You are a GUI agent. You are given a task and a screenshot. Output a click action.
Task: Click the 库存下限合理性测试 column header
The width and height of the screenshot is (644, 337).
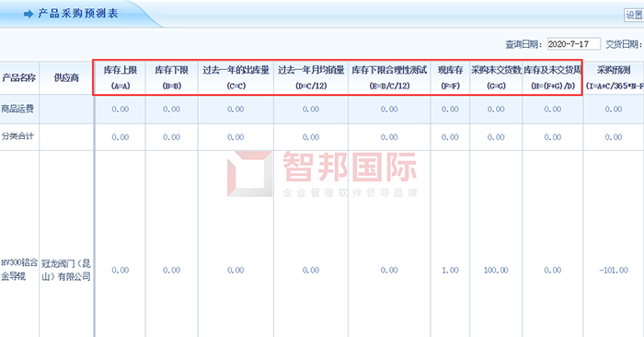click(x=389, y=77)
